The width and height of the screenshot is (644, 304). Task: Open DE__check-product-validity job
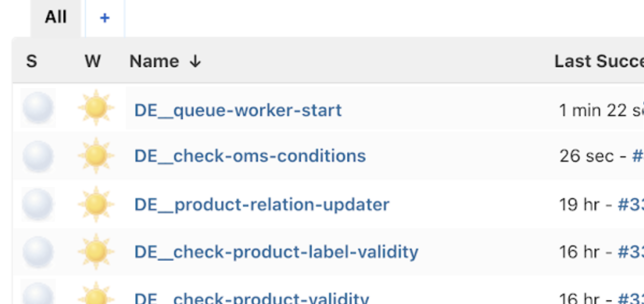[252, 298]
